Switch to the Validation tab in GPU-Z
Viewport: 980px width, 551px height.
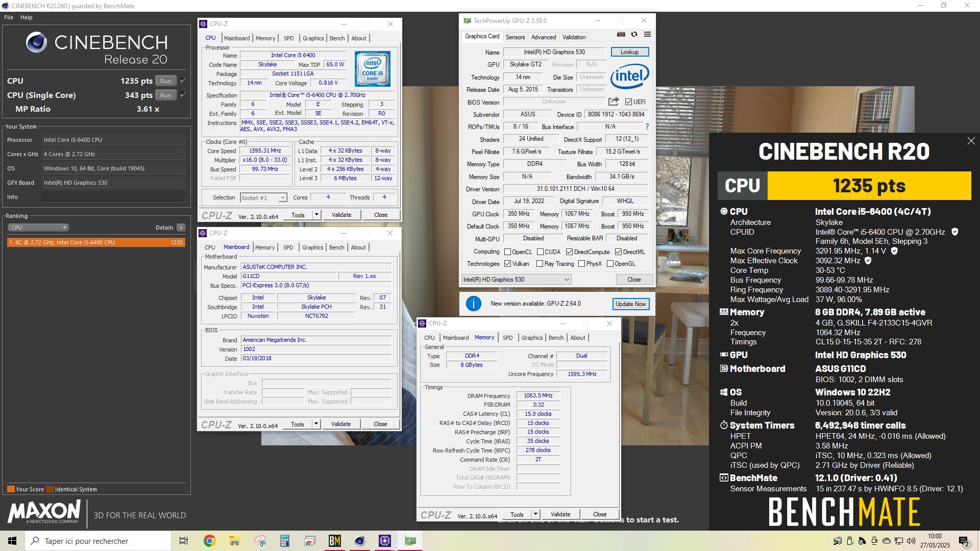574,37
